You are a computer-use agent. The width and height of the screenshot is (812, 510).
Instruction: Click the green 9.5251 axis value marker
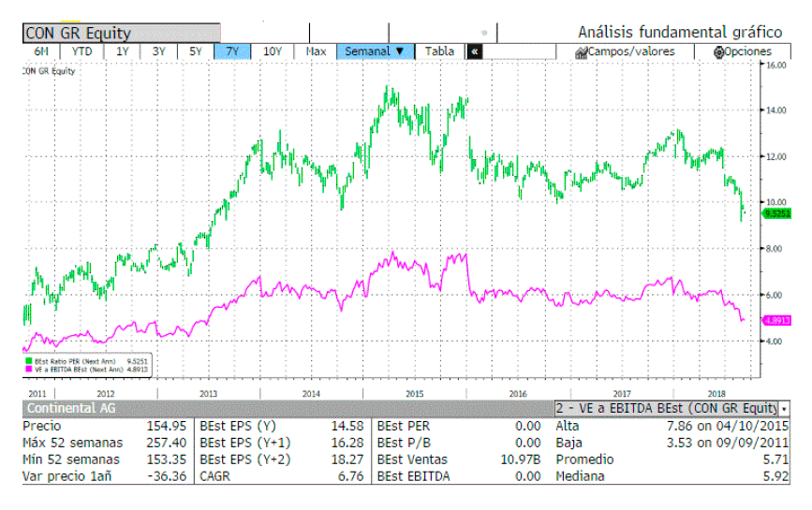point(776,213)
